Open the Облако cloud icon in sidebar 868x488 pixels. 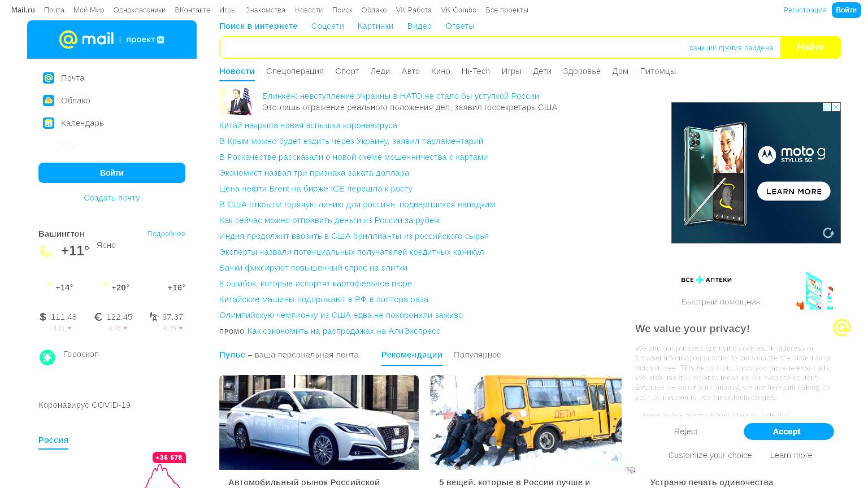49,101
